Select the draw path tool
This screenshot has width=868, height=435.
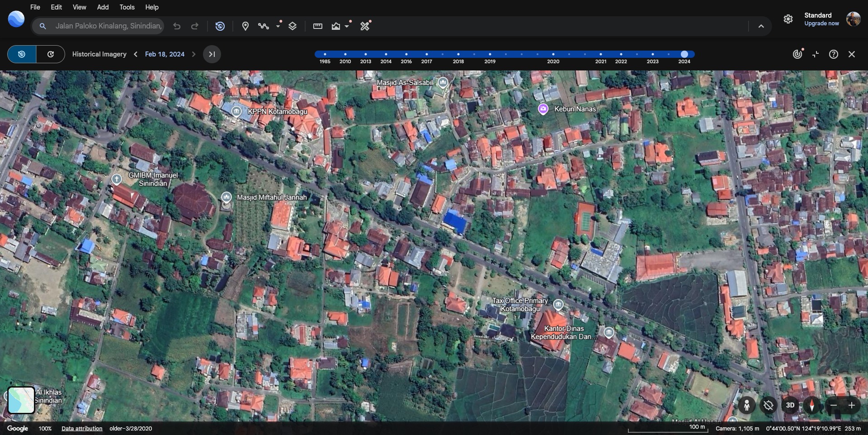tap(264, 26)
